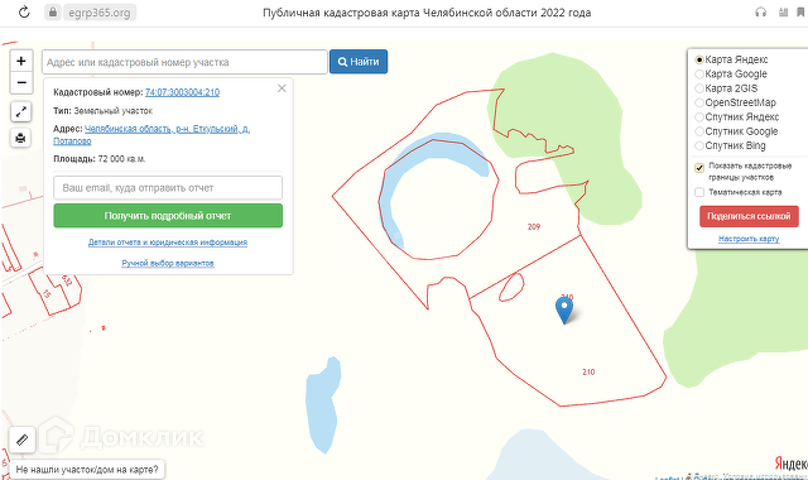Screen dimensions: 808x480
Task: Uncheck show cadastral boundaries checkbox
Action: click(x=700, y=168)
